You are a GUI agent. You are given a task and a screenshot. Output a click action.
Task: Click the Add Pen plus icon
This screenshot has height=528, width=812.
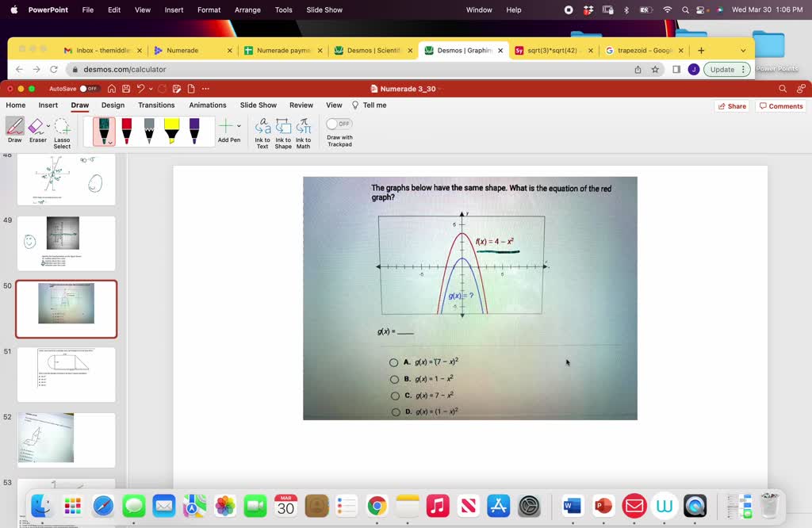coord(224,127)
